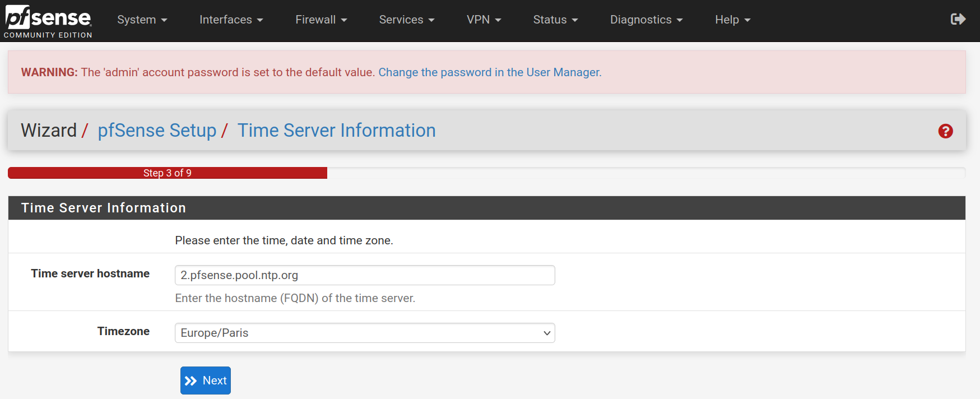Open the Timezone dropdown set to Europe/Paris
The height and width of the screenshot is (399, 980).
[365, 333]
